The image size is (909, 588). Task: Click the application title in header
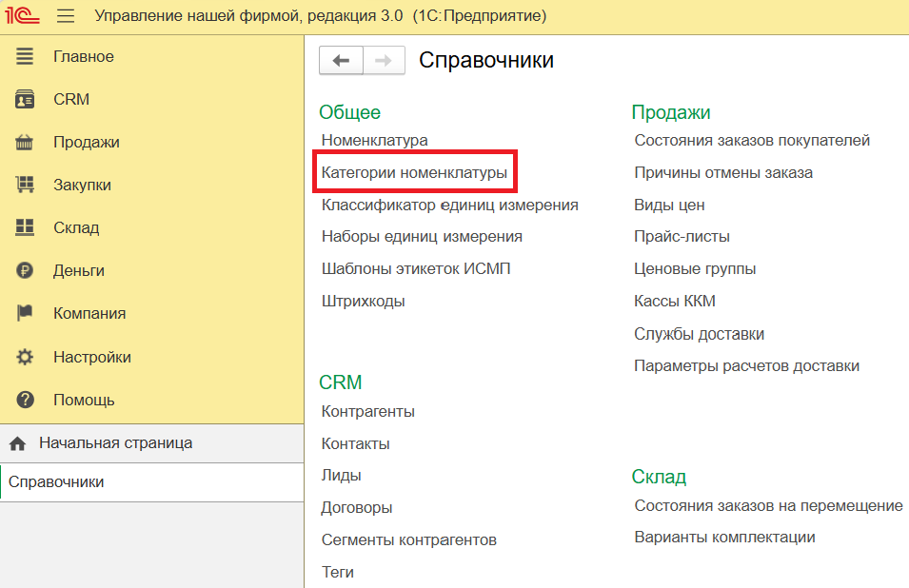point(321,15)
